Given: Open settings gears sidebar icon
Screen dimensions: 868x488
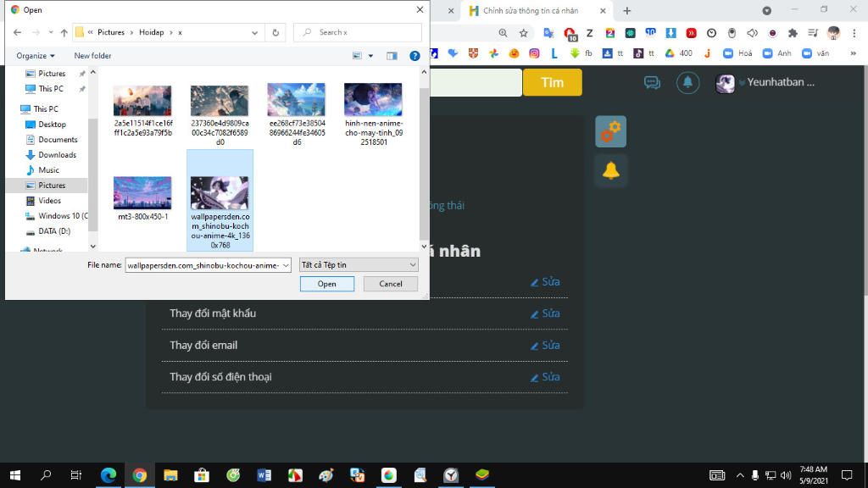Looking at the screenshot, I should (610, 131).
